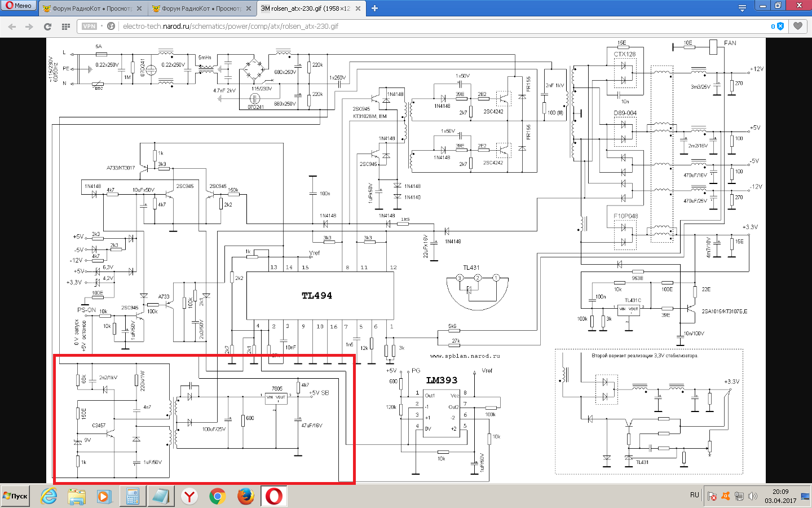Click the LM393 comparator label
This screenshot has width=812, height=508.
coord(442,380)
